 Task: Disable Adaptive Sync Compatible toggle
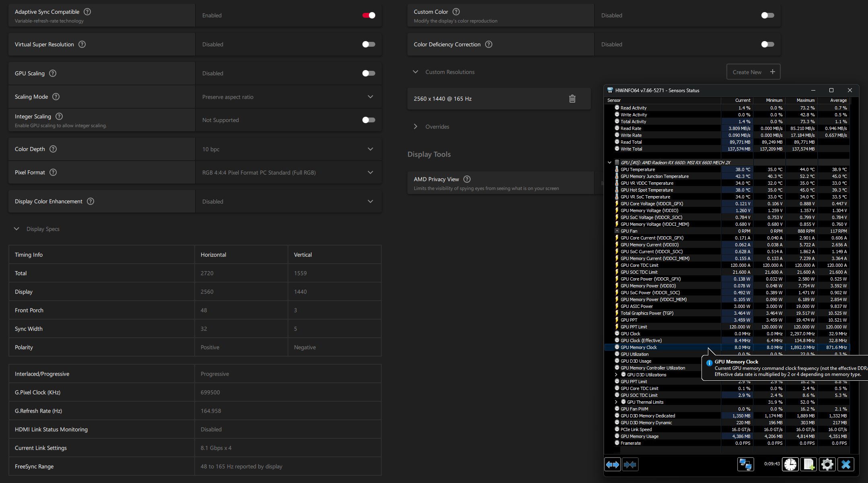point(368,15)
